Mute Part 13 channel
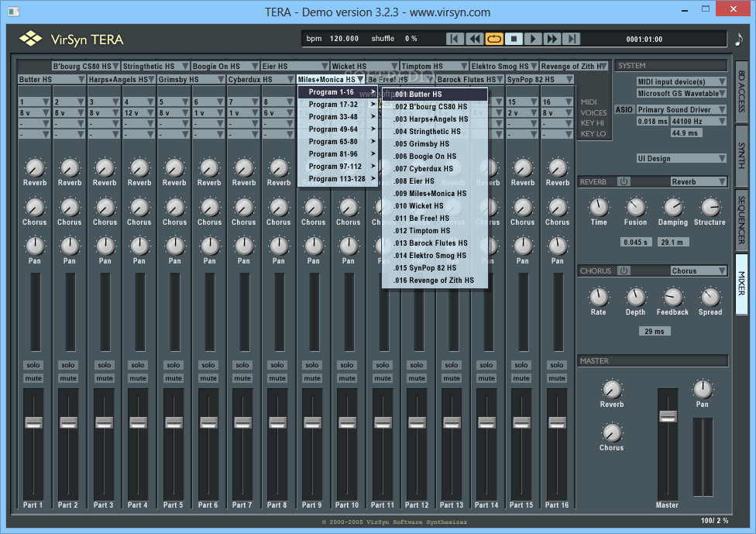 [x=452, y=378]
